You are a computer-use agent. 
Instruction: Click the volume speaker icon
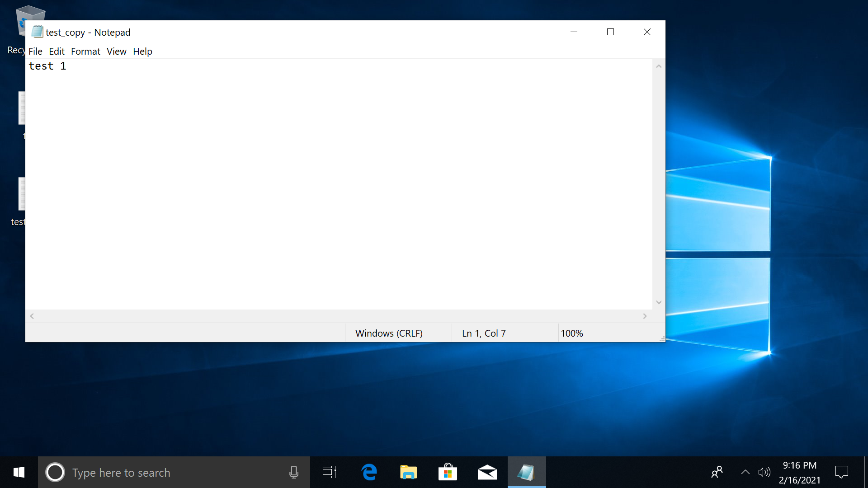click(764, 472)
